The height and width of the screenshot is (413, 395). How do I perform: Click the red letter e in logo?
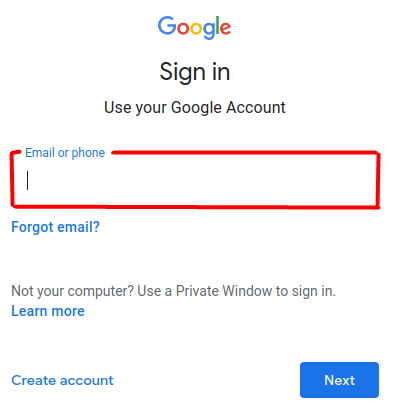click(225, 29)
